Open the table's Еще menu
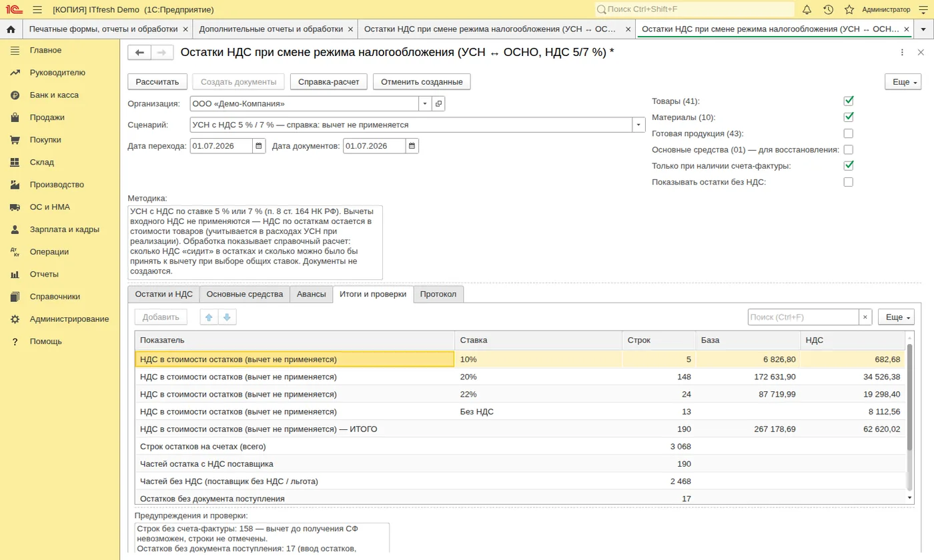 coord(896,317)
